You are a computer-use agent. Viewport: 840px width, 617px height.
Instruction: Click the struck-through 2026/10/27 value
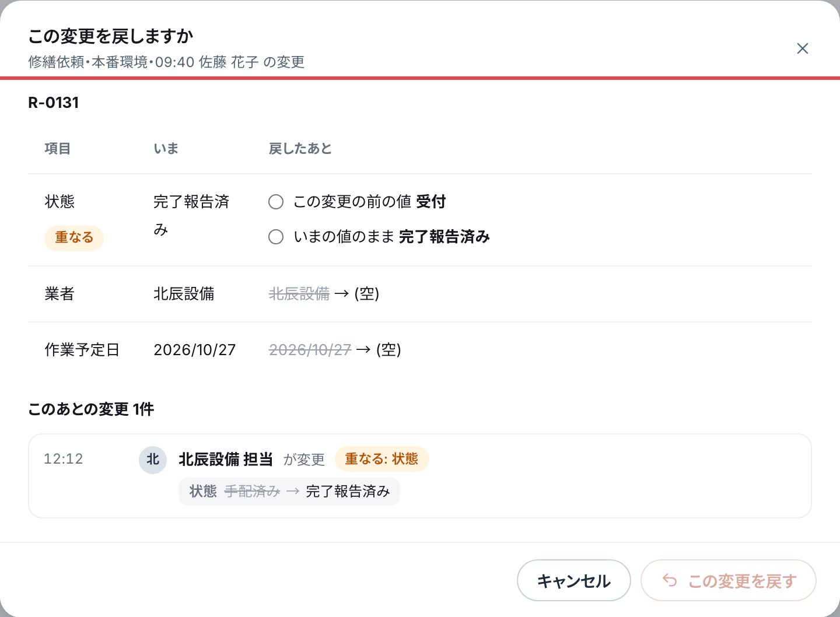tap(310, 350)
